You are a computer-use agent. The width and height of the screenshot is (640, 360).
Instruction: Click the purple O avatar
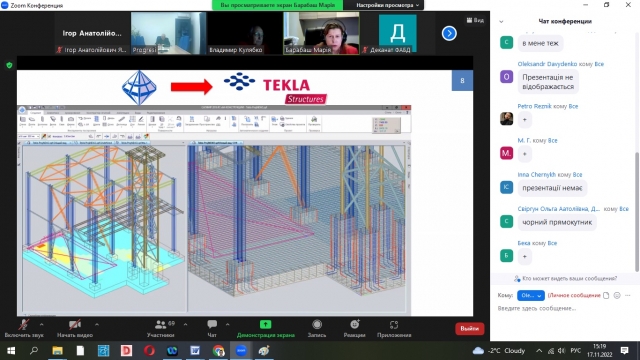[507, 76]
